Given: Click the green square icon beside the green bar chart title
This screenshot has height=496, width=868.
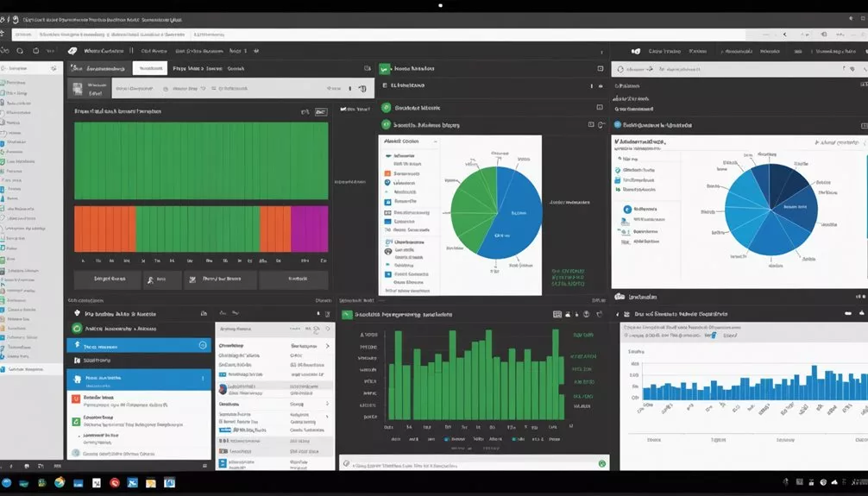Looking at the screenshot, I should (348, 316).
